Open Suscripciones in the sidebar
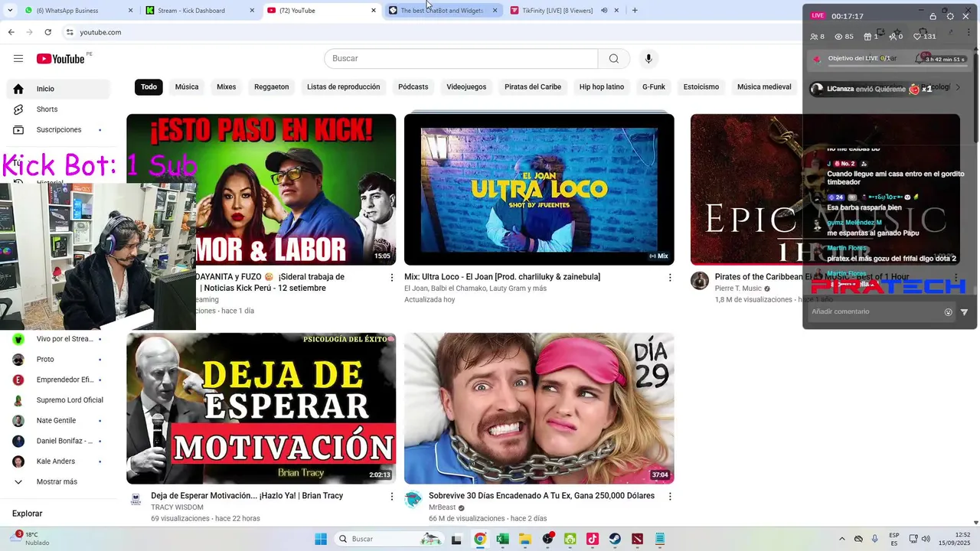This screenshot has width=980, height=551. tap(58, 130)
